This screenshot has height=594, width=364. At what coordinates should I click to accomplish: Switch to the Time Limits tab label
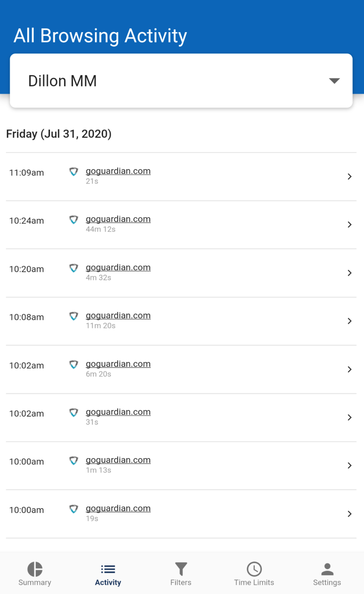[254, 582]
